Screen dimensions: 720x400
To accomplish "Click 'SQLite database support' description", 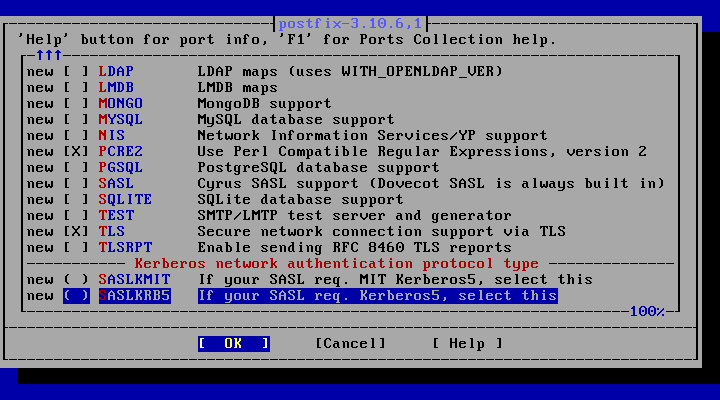I will [x=301, y=200].
